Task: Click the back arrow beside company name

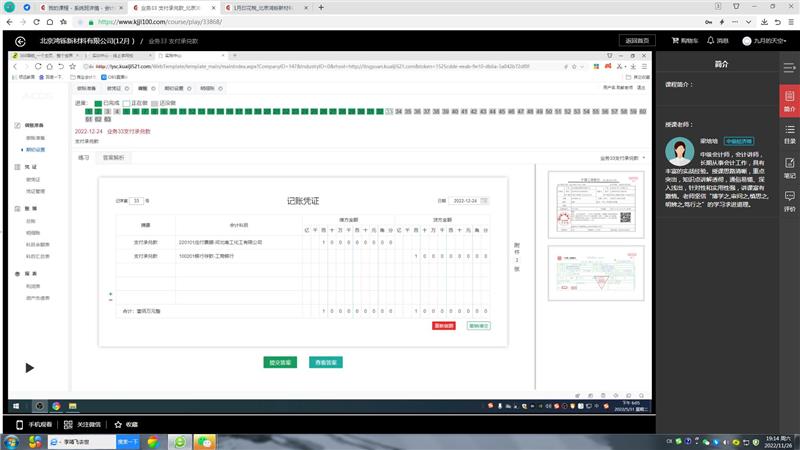Action: click(x=20, y=41)
